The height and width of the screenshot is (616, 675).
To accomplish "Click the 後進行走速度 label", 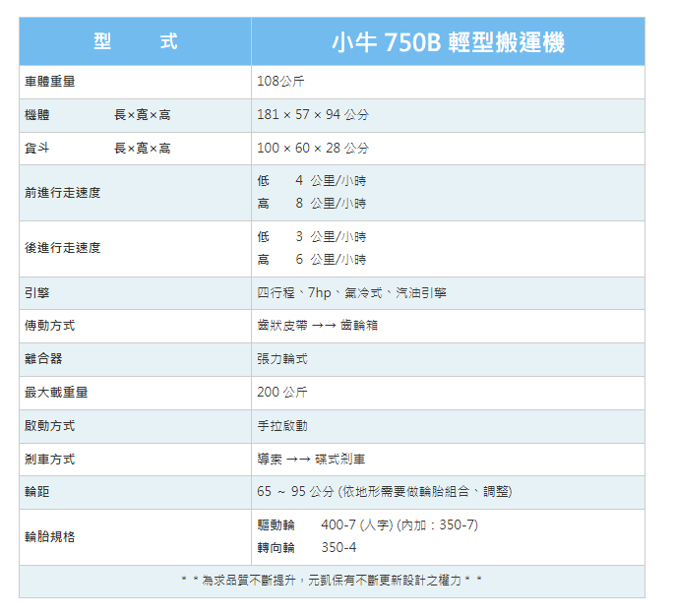I will [63, 248].
